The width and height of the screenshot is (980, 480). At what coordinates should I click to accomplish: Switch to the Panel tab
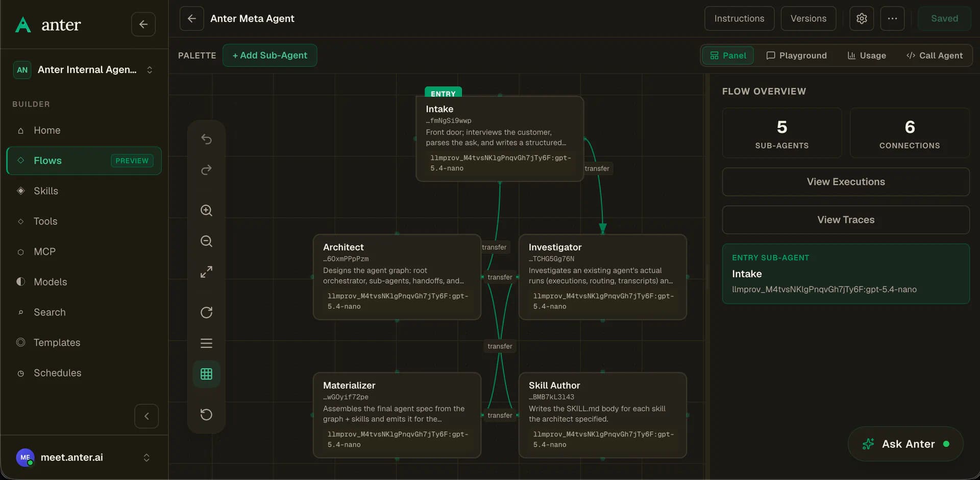click(x=728, y=56)
